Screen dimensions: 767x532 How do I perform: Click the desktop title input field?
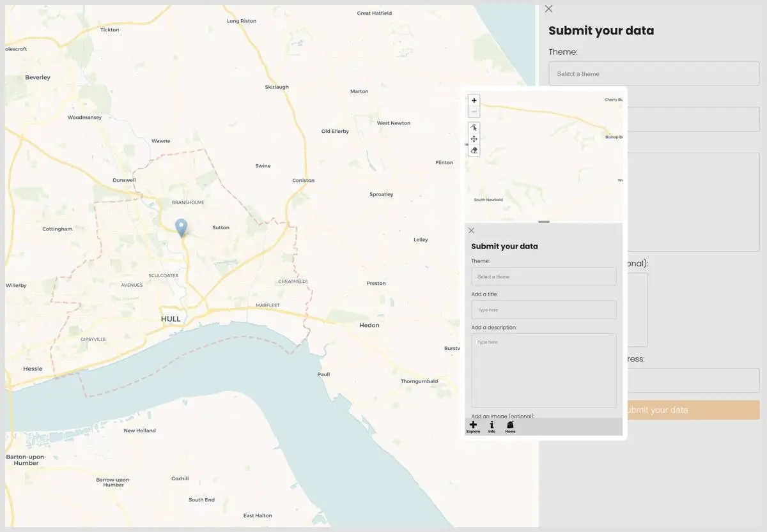[693, 119]
